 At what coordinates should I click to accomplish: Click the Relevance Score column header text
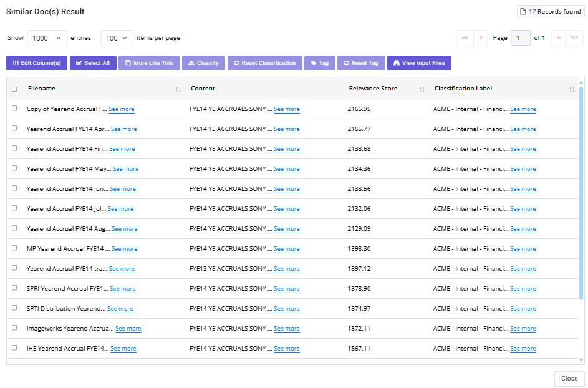click(x=373, y=89)
